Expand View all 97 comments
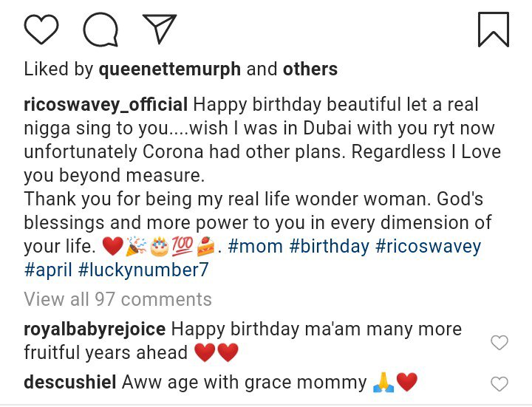This screenshot has height=407, width=532. pos(117,299)
